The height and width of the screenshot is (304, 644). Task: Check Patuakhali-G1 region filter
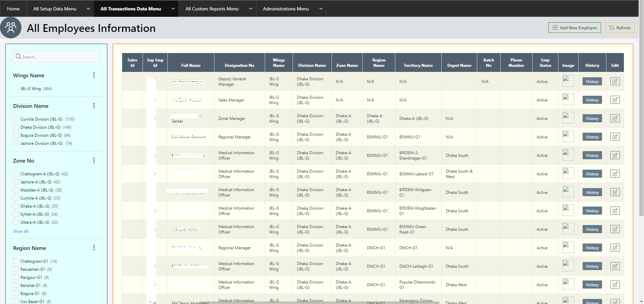tap(16, 269)
